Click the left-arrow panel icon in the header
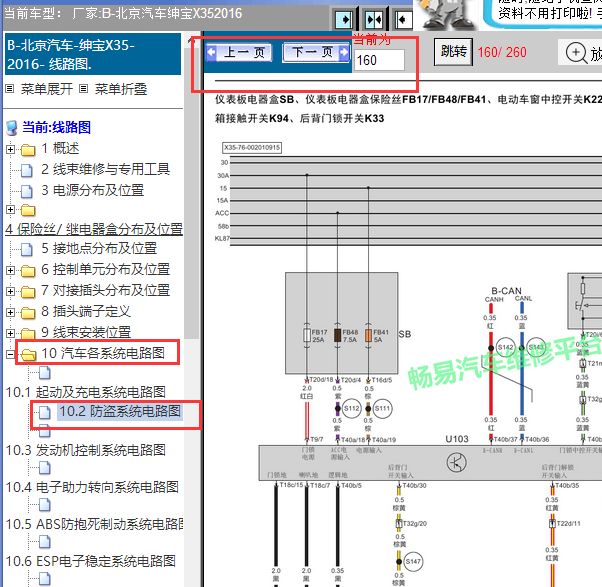602x587 pixels. 403,19
